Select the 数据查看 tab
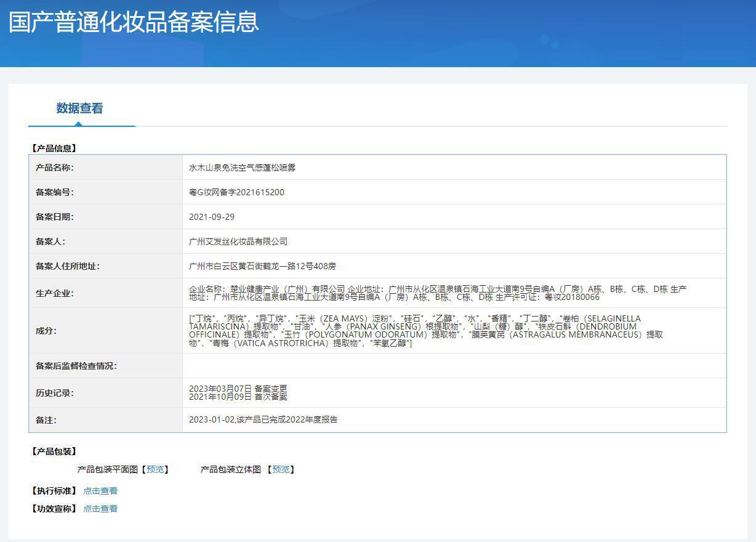This screenshot has width=756, height=542. pyautogui.click(x=79, y=108)
